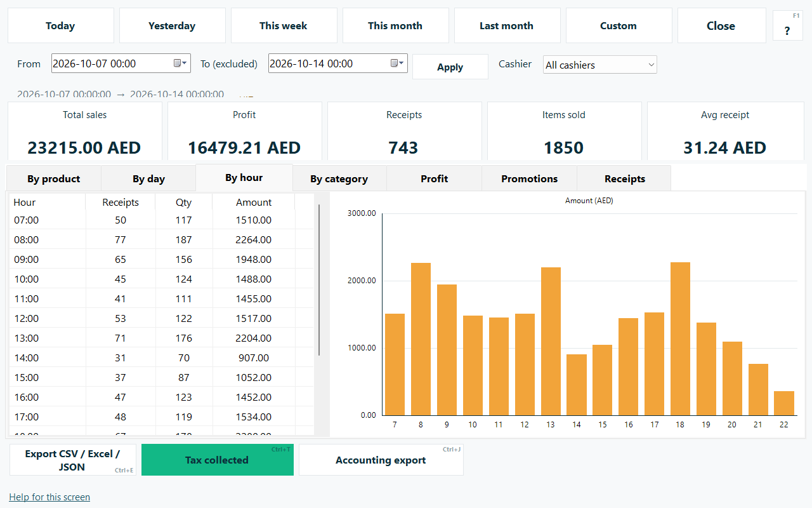Apply the selected date range
The width and height of the screenshot is (812, 508).
point(450,67)
